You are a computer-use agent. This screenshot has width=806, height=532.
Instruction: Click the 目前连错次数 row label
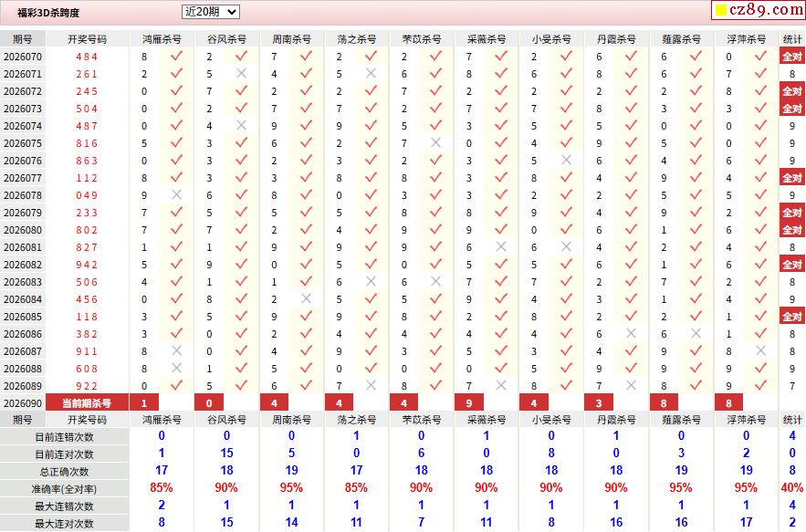64,437
